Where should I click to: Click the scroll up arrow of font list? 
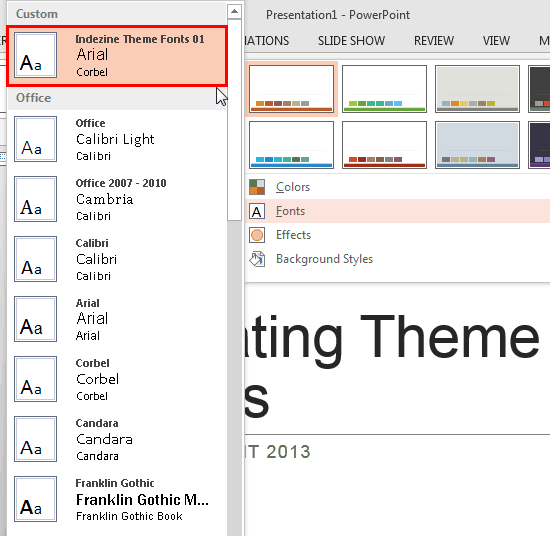pos(234,12)
